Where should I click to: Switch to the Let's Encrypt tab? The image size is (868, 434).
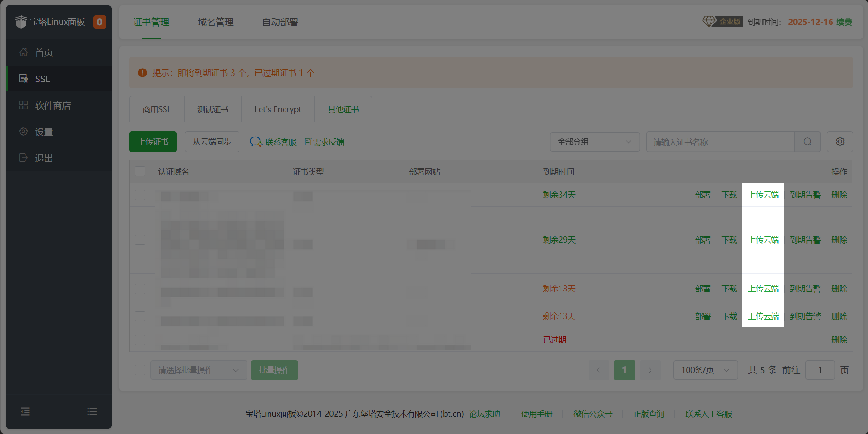click(x=277, y=109)
